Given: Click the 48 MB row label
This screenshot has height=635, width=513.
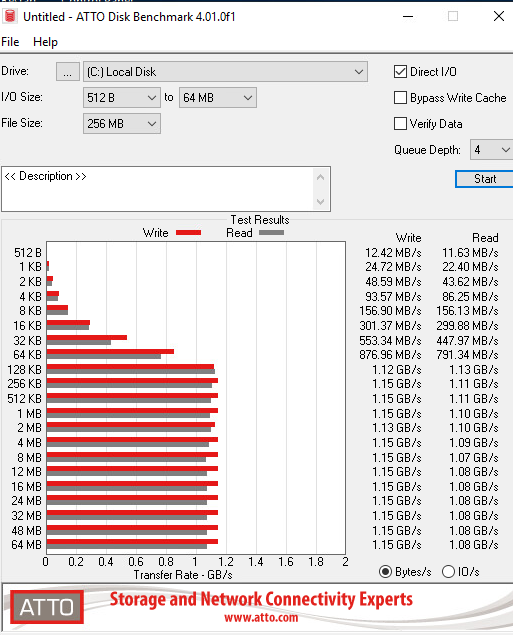Looking at the screenshot, I should tap(26, 531).
